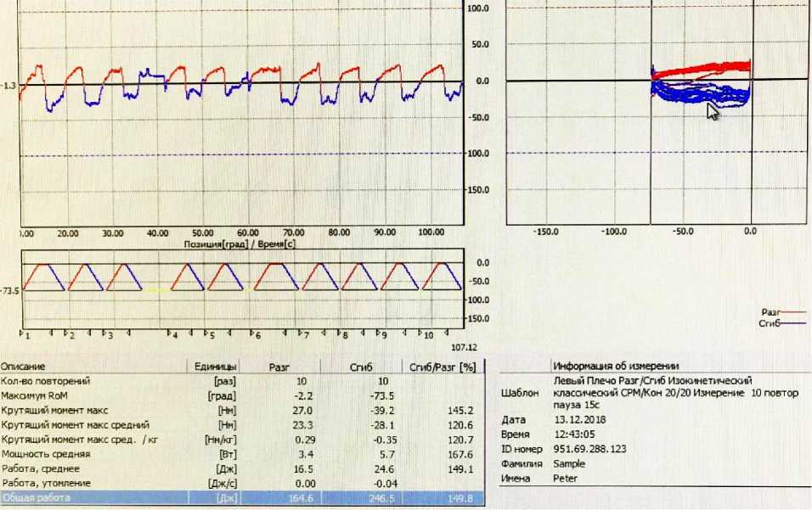
Task: Click the date value 13.12.2018
Action: [579, 419]
